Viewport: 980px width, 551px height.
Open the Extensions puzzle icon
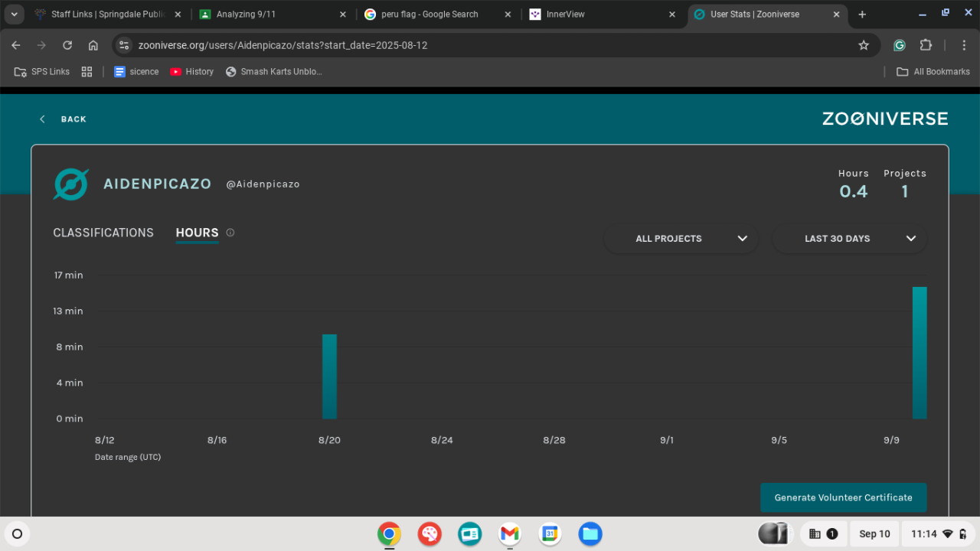[x=926, y=45]
